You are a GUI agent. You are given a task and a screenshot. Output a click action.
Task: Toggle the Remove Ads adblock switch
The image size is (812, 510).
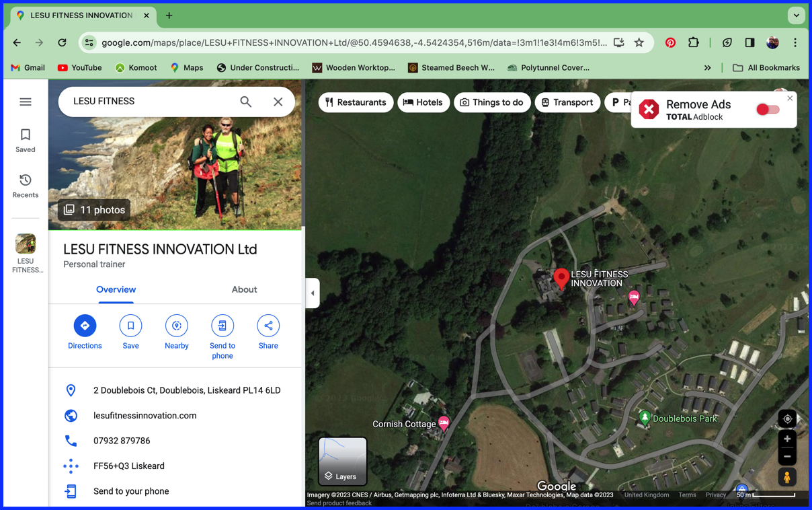coord(767,110)
